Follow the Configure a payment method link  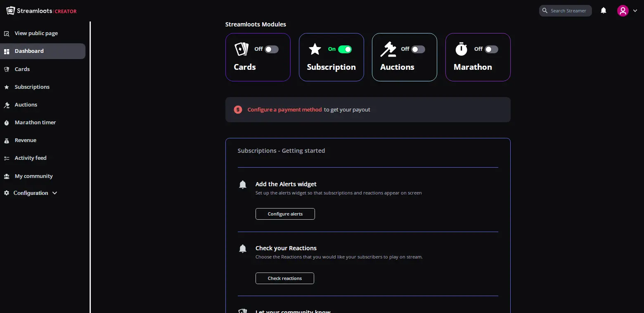[284, 110]
